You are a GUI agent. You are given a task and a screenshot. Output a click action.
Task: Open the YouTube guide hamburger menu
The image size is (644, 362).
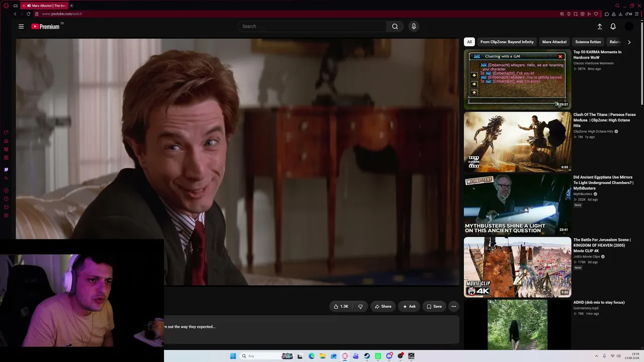point(21,27)
